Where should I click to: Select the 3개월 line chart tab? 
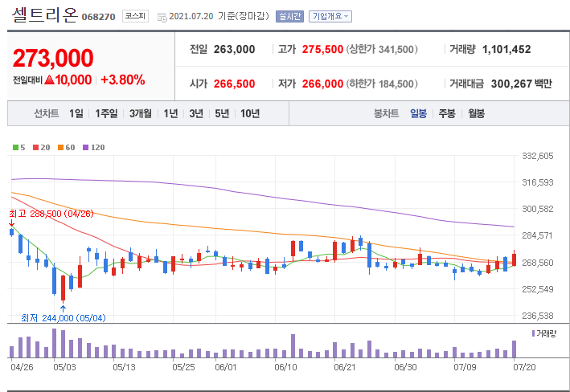141,114
